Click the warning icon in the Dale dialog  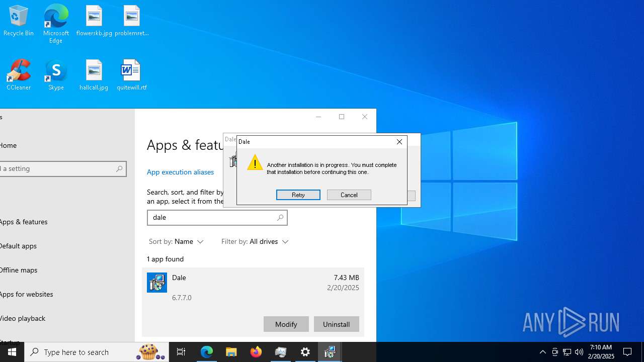[255, 162]
